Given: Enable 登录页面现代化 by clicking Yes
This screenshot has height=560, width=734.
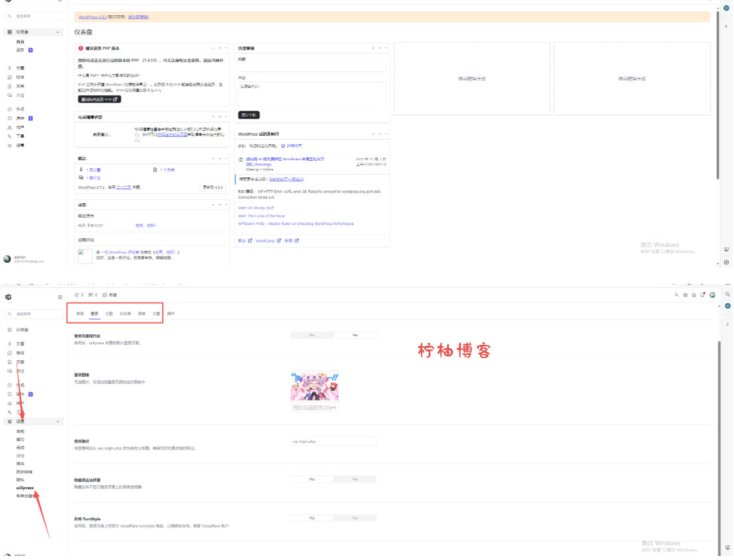Looking at the screenshot, I should point(355,335).
